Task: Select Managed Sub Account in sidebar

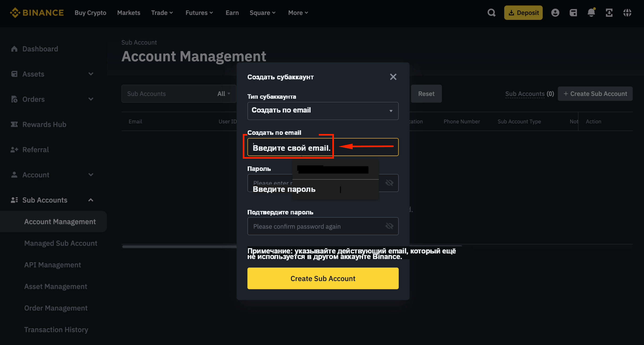Action: coord(61,243)
